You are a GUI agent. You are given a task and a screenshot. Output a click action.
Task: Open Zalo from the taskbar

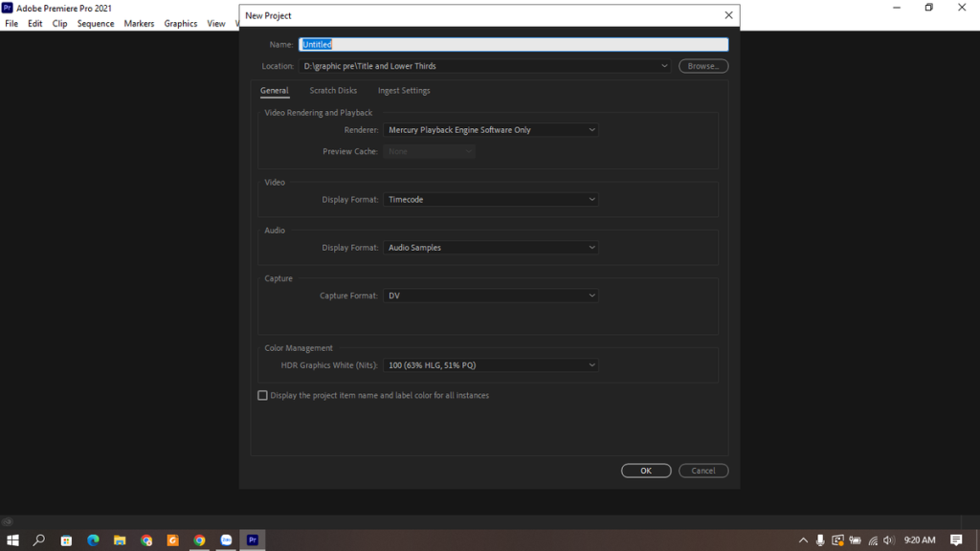pos(227,540)
